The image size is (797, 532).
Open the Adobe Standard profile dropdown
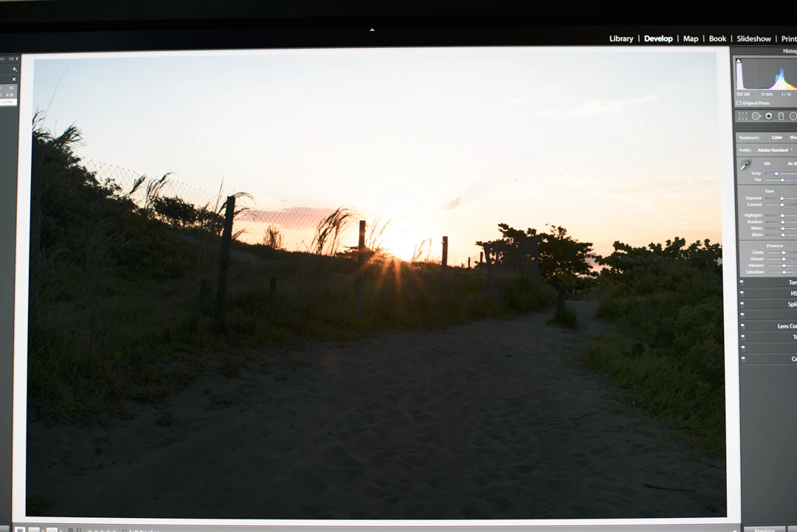(775, 150)
